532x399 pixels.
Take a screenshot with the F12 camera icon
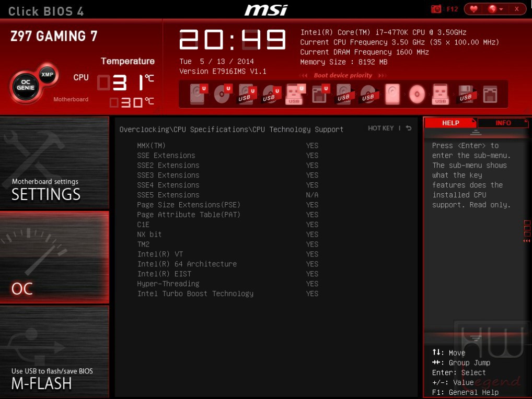point(436,9)
